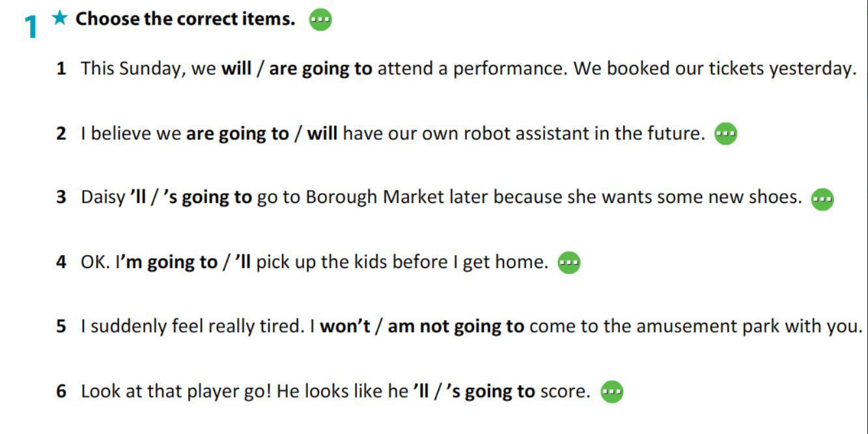This screenshot has width=868, height=434.
Task: Click the 'Choose the correct items.' heading
Action: pos(185,19)
